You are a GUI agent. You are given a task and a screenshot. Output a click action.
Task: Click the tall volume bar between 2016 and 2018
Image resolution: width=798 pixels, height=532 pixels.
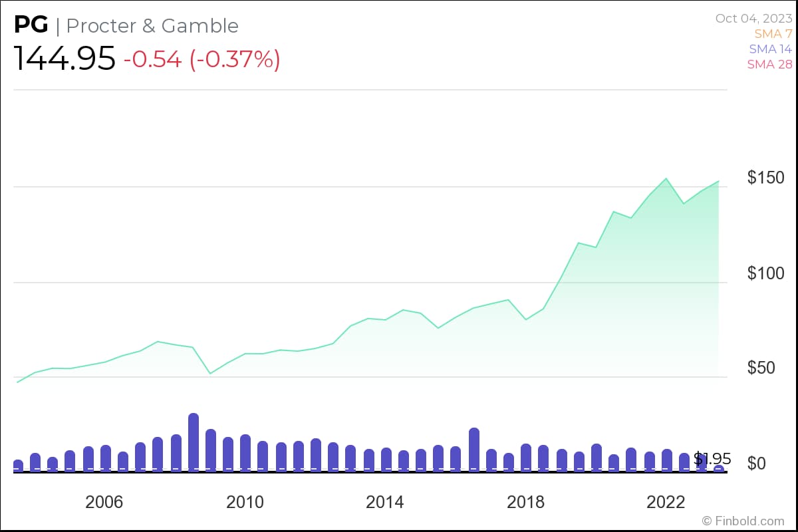[474, 450]
